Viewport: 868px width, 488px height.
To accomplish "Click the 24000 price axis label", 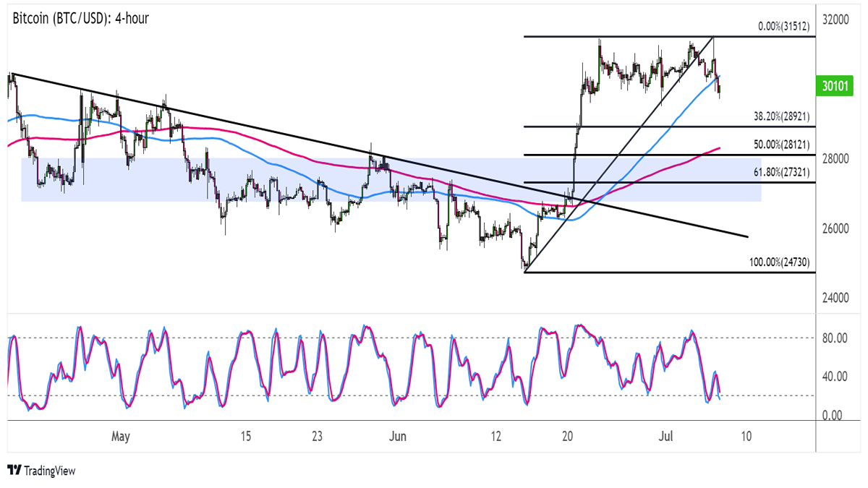I will tap(838, 298).
